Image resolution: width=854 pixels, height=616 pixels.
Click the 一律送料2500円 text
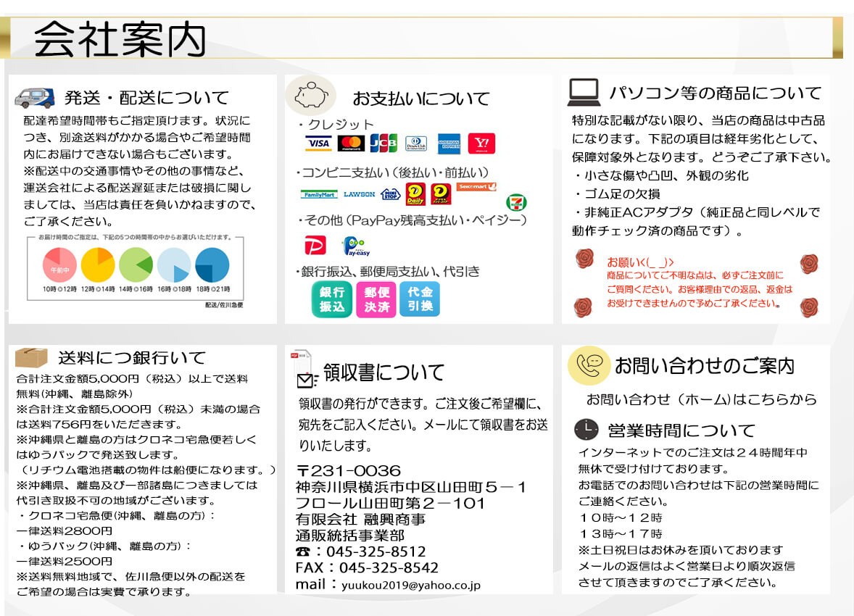(65, 561)
